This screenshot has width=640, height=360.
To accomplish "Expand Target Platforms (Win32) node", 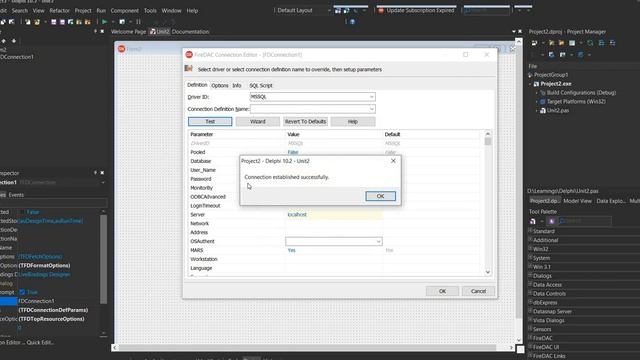I will point(536,102).
